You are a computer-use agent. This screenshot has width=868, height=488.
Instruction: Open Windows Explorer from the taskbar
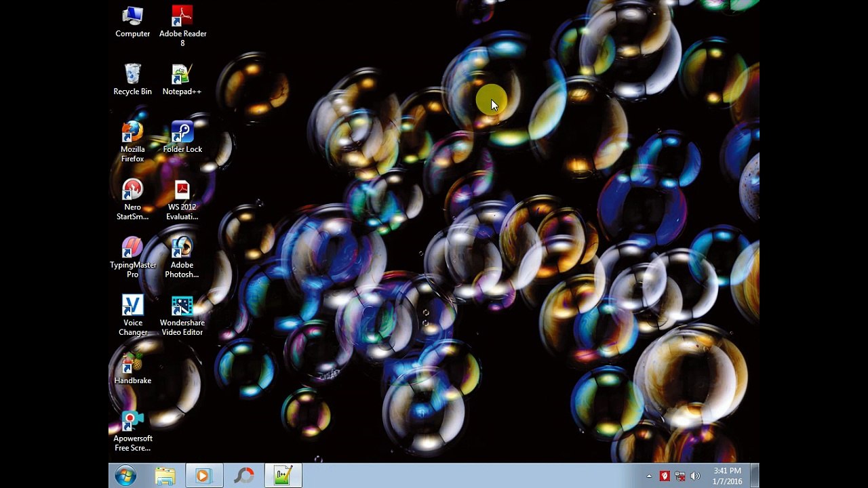(x=165, y=476)
